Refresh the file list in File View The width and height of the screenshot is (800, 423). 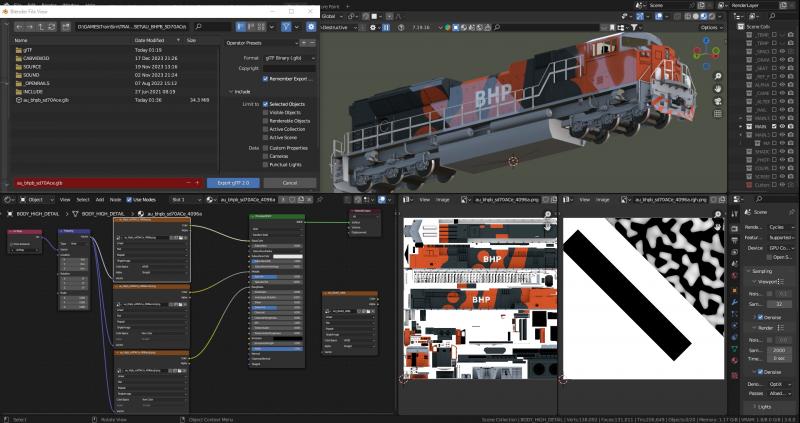(52, 27)
